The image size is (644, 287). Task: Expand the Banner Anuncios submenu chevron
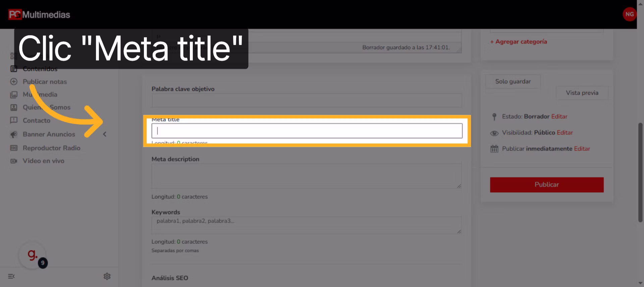coord(105,134)
